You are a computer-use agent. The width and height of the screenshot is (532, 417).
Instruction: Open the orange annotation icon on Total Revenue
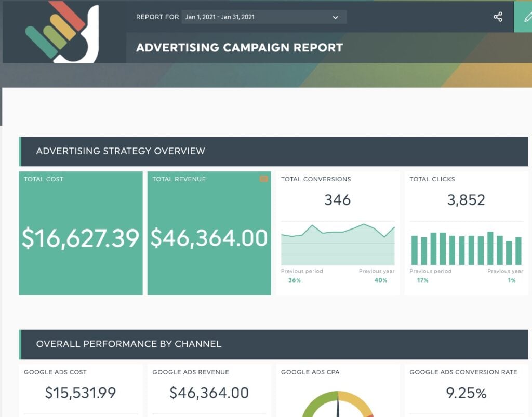tap(264, 179)
